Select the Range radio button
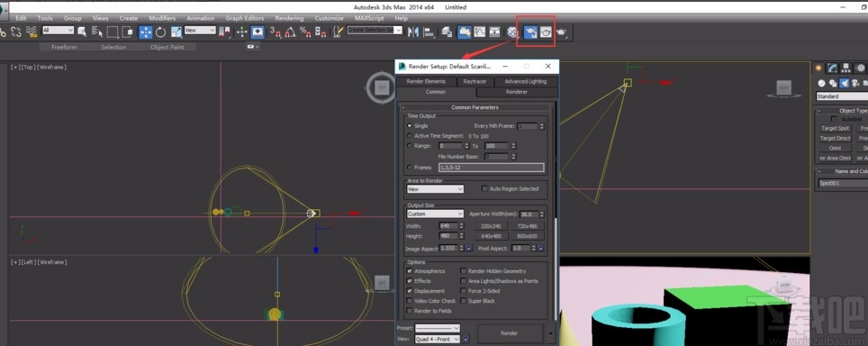Viewport: 868px width, 346px height. (x=410, y=146)
